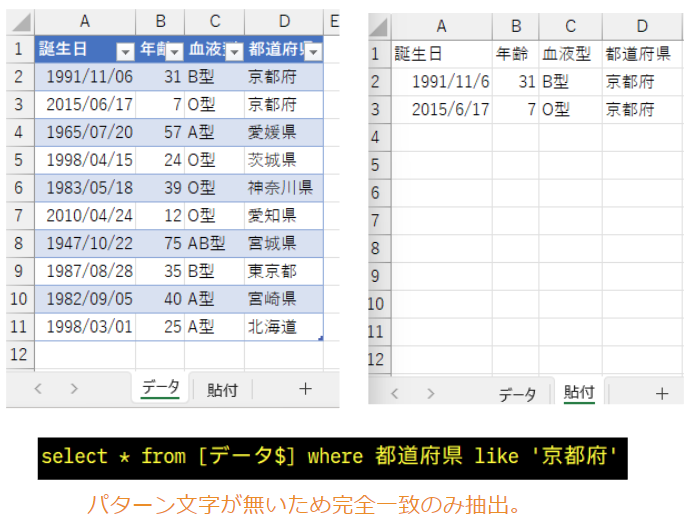Click 北海道 cell
Viewport: 685px width, 527px height.
click(x=284, y=326)
